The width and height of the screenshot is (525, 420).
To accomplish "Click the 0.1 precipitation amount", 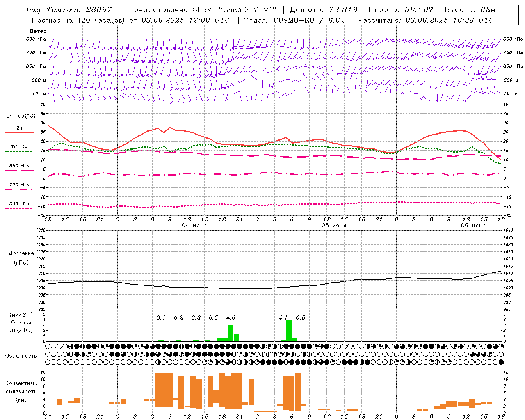I will [161, 317].
